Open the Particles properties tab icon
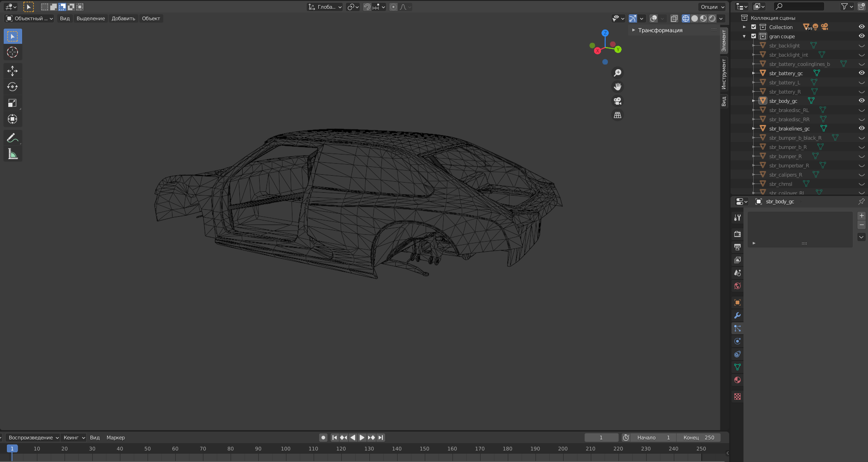Screen dimensions: 868x462 pyautogui.click(x=737, y=328)
